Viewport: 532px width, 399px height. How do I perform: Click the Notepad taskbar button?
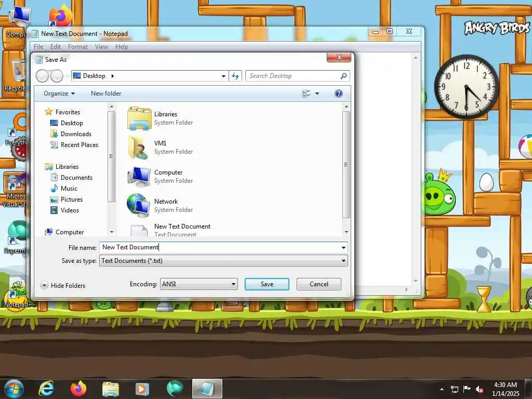[207, 389]
